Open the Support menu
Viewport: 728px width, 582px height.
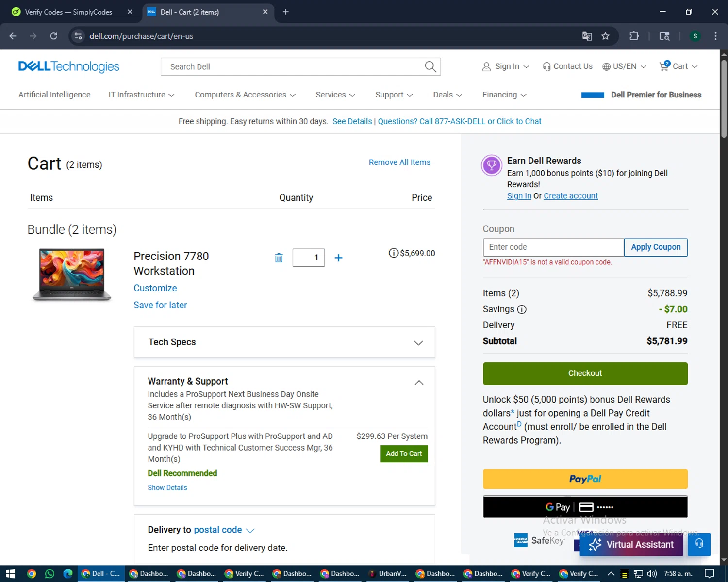tap(394, 95)
